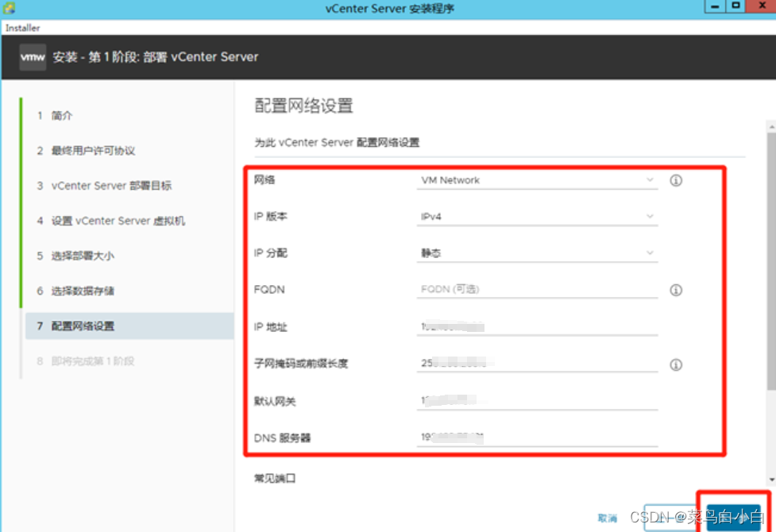Go to step 2 最终用户许可协议

86,151
